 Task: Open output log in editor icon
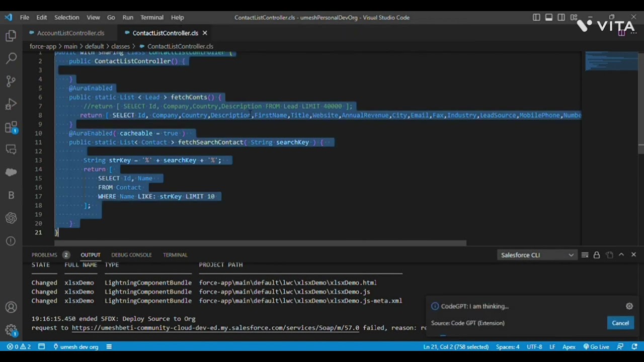point(609,255)
